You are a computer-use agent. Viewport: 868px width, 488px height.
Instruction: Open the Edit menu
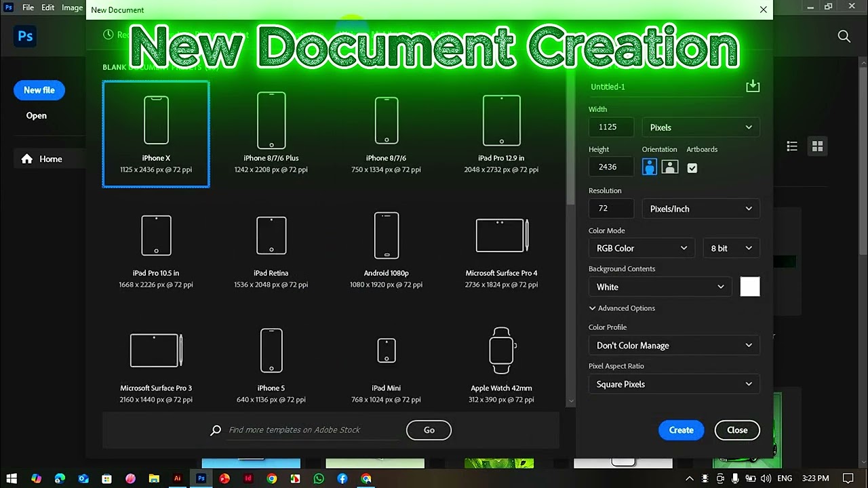point(47,7)
